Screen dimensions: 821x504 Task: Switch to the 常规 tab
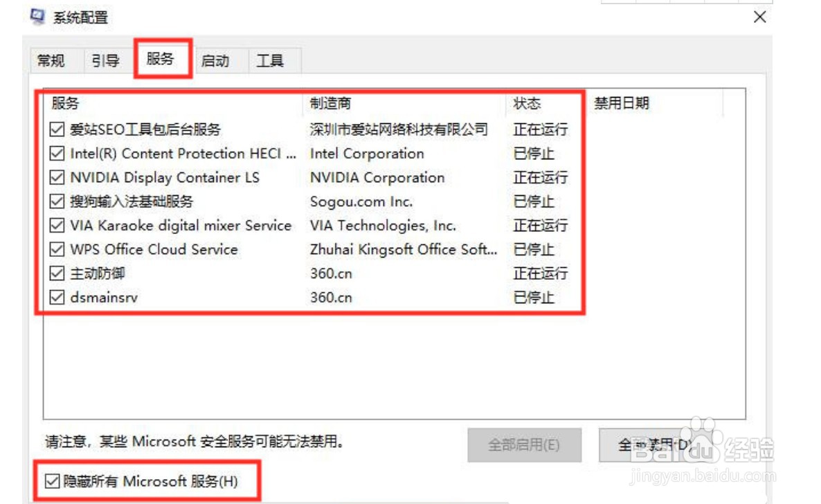pyautogui.click(x=51, y=61)
